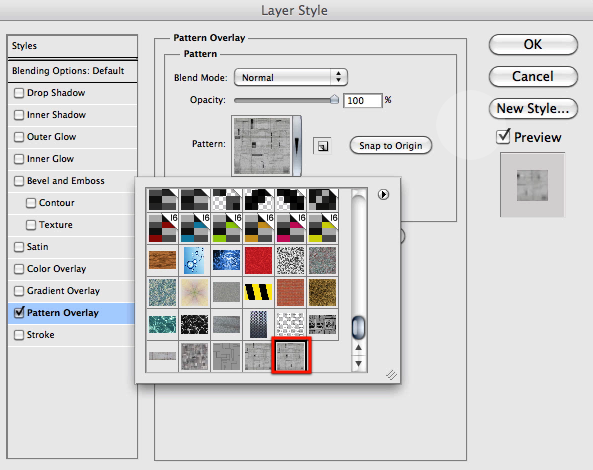Create new preset from current pattern icon
Image resolution: width=593 pixels, height=470 pixels.
pyautogui.click(x=323, y=146)
